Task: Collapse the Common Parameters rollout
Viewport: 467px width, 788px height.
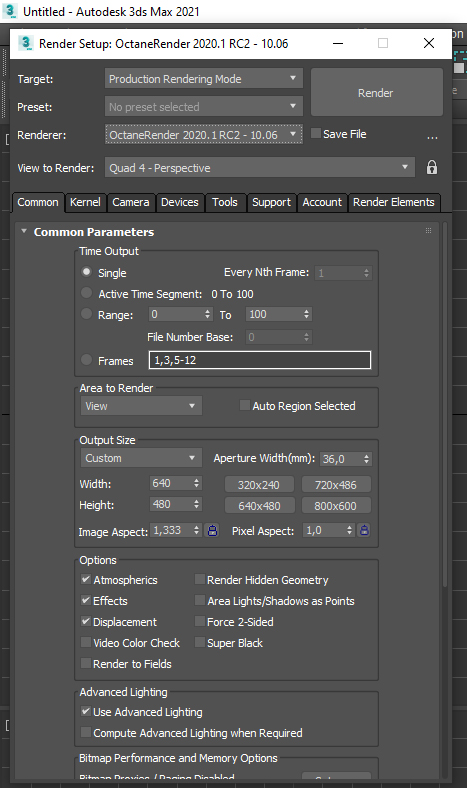Action: pyautogui.click(x=24, y=231)
